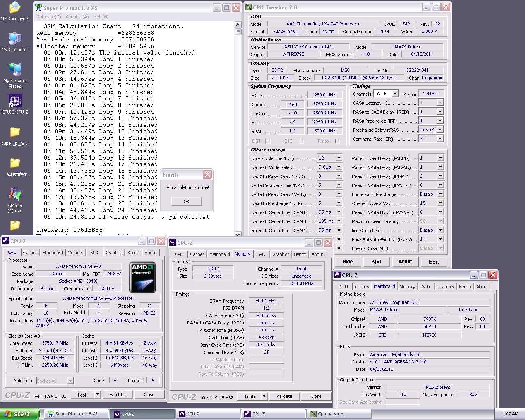Open Refresh Mode Select dropdown
Image resolution: width=525 pixels, height=420 pixels.
point(339,167)
